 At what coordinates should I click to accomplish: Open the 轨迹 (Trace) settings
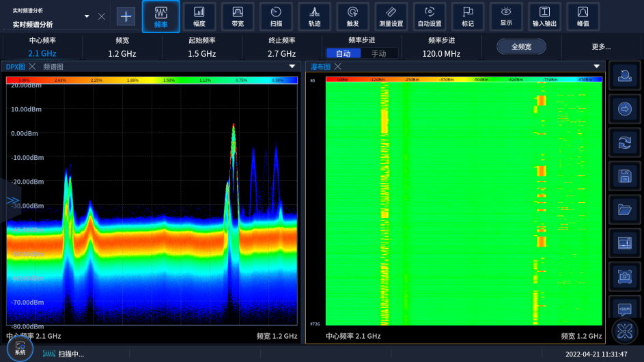[x=314, y=16]
